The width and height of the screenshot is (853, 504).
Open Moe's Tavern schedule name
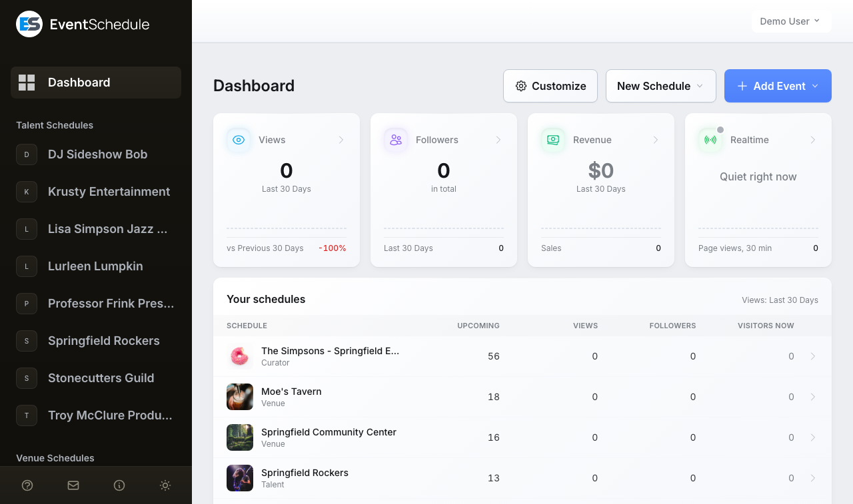(x=291, y=391)
